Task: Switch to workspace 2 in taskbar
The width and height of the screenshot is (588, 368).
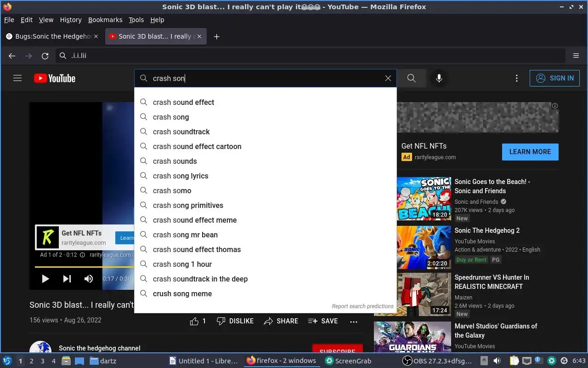Action: tap(31, 361)
